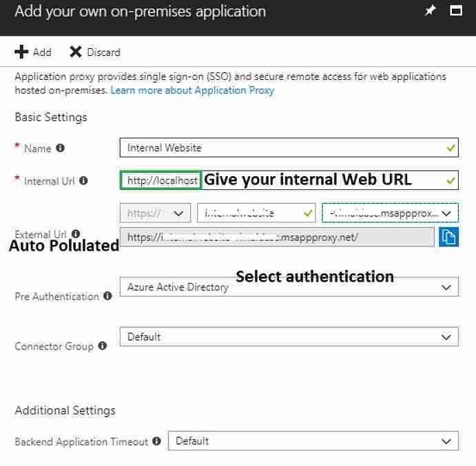Click the external URL subdomain input field
The image size is (476, 466).
click(256, 213)
